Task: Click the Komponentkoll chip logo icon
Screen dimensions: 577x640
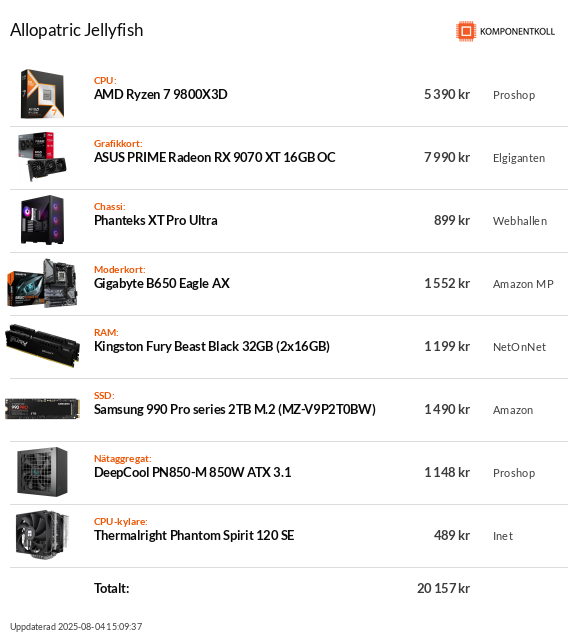Action: point(466,31)
